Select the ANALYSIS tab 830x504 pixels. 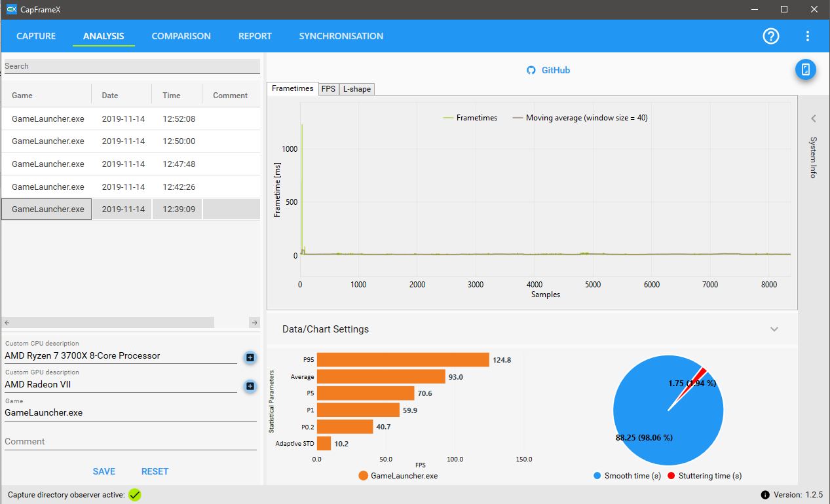(x=104, y=36)
